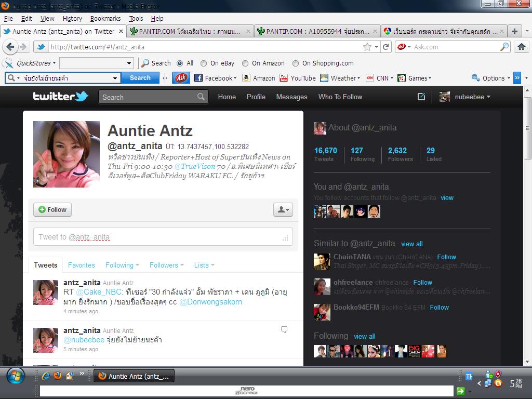Click the 2,632 Followers count
532x399 pixels.
coord(401,154)
